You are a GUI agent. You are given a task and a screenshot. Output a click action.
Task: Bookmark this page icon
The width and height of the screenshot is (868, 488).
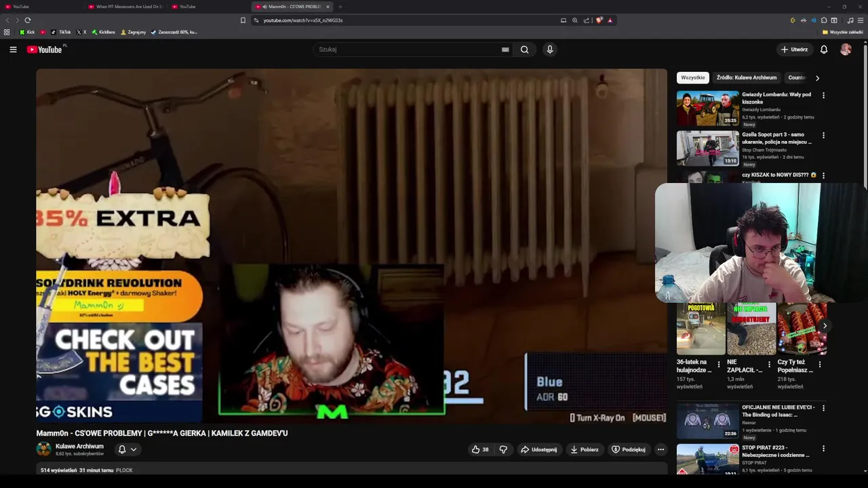[243, 20]
